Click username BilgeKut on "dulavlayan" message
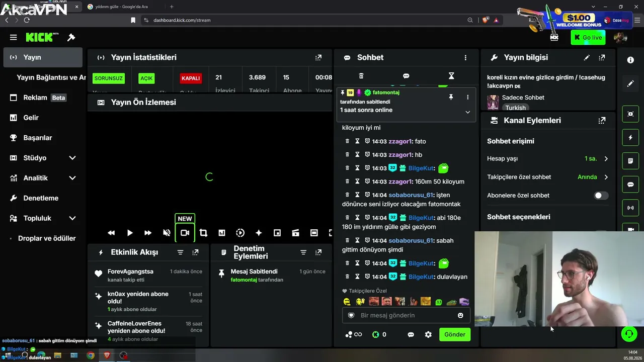The width and height of the screenshot is (644, 362). click(x=421, y=277)
